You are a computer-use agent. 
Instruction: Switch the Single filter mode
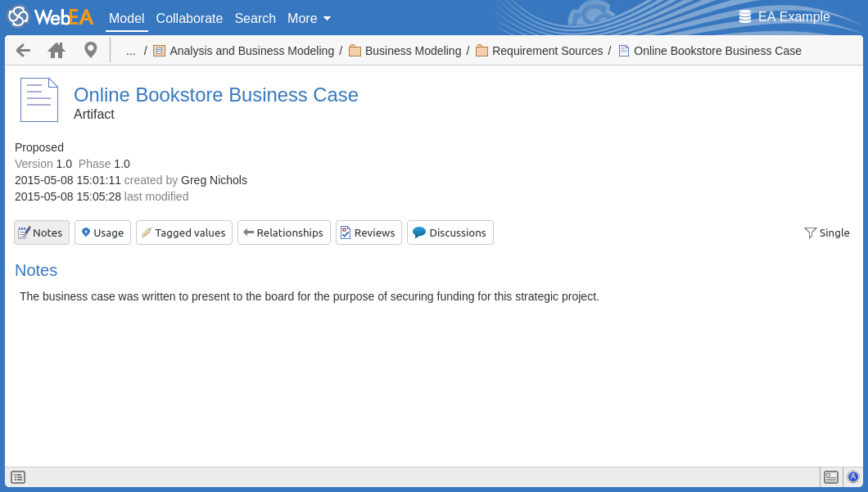pyautogui.click(x=827, y=232)
